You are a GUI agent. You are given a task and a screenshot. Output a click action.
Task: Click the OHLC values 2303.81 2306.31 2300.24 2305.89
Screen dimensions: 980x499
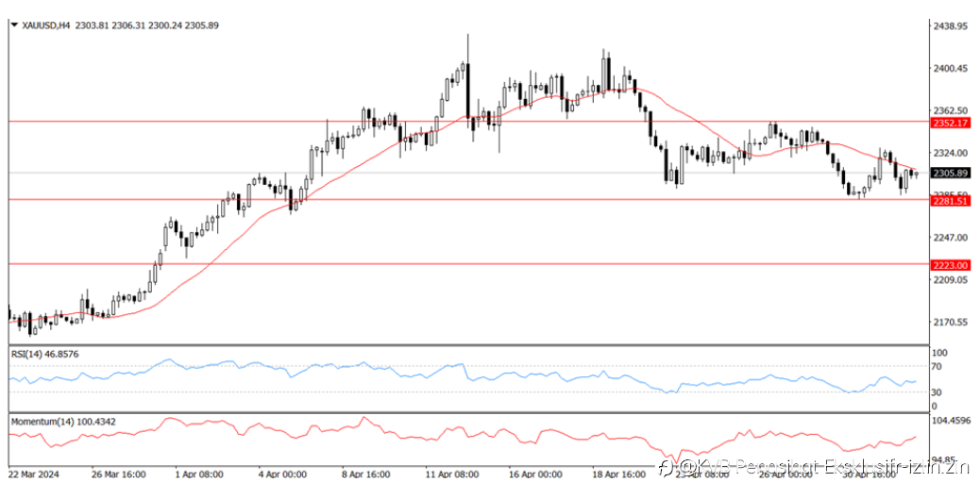pos(147,25)
